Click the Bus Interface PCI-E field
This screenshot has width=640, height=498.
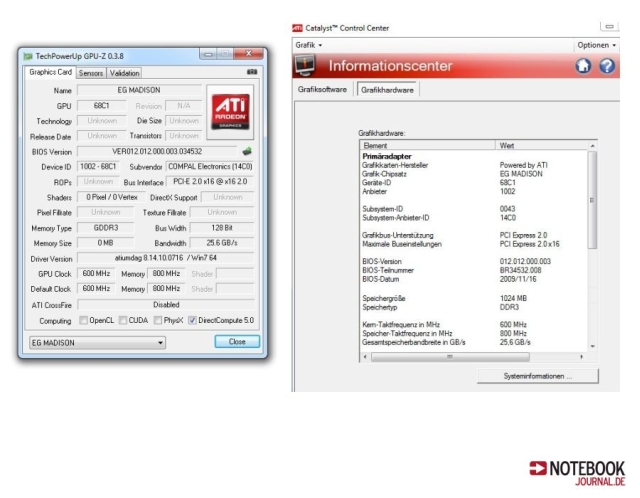click(210, 182)
